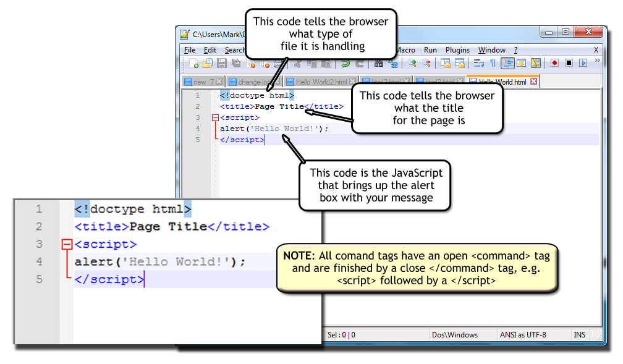Maximize the Notepad++ window
Screen dimensions: 623x364
pyautogui.click(x=566, y=32)
